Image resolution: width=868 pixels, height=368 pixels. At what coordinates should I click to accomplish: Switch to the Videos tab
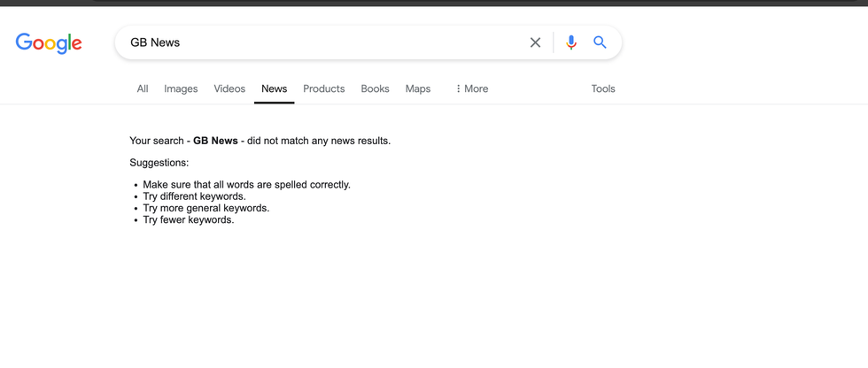pyautogui.click(x=229, y=89)
